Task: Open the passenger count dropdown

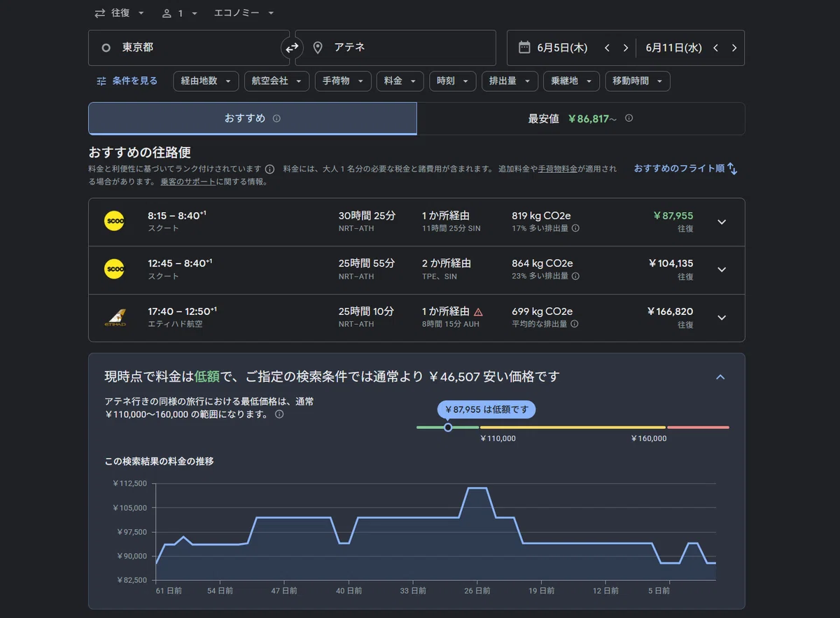Action: [x=179, y=13]
